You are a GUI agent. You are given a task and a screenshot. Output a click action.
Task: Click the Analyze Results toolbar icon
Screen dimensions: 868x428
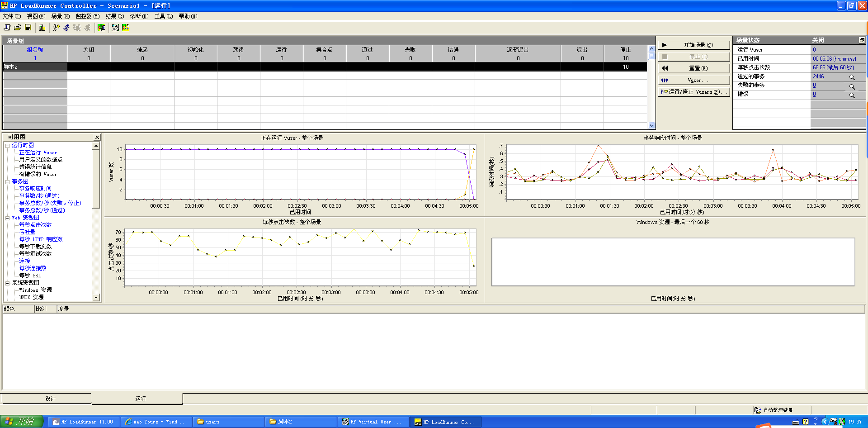(x=126, y=28)
